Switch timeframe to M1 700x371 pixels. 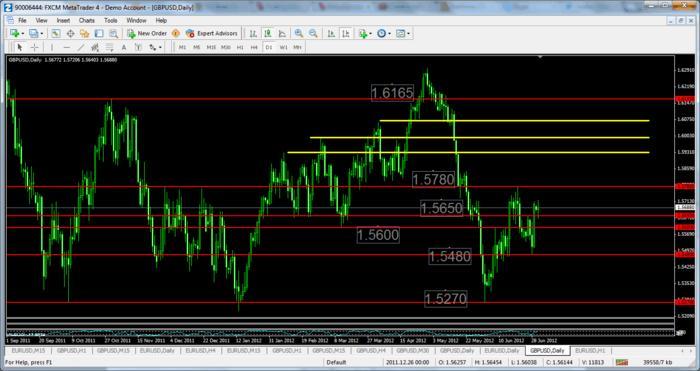coord(182,47)
